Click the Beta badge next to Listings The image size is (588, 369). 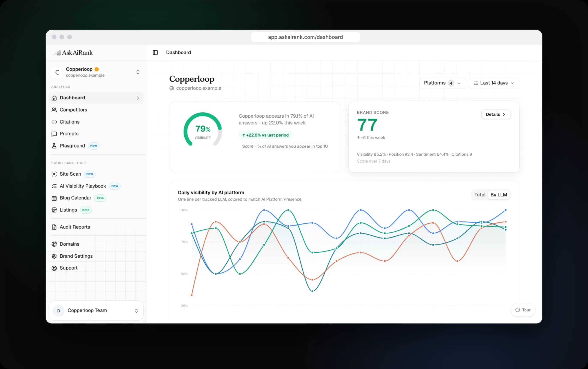[x=86, y=210]
